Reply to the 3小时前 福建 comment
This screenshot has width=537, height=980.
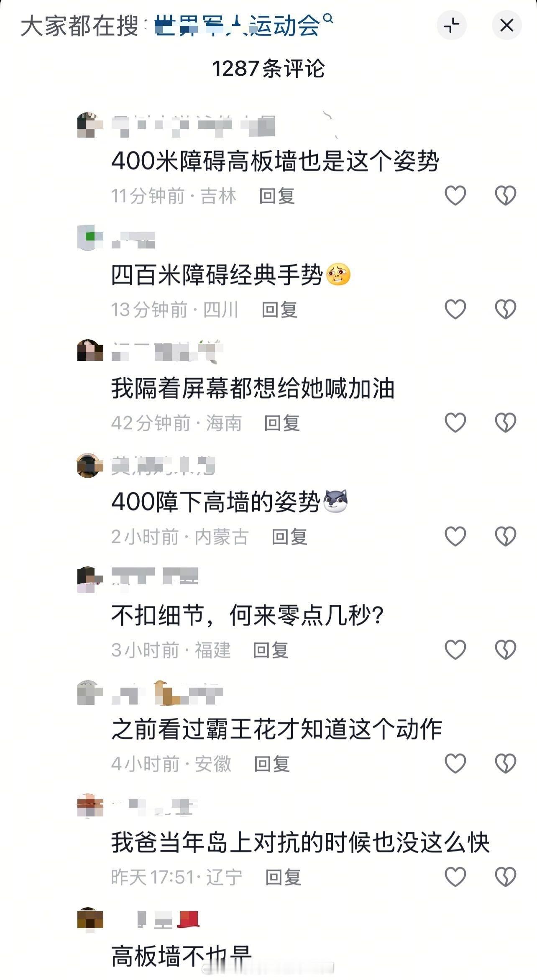tap(271, 650)
